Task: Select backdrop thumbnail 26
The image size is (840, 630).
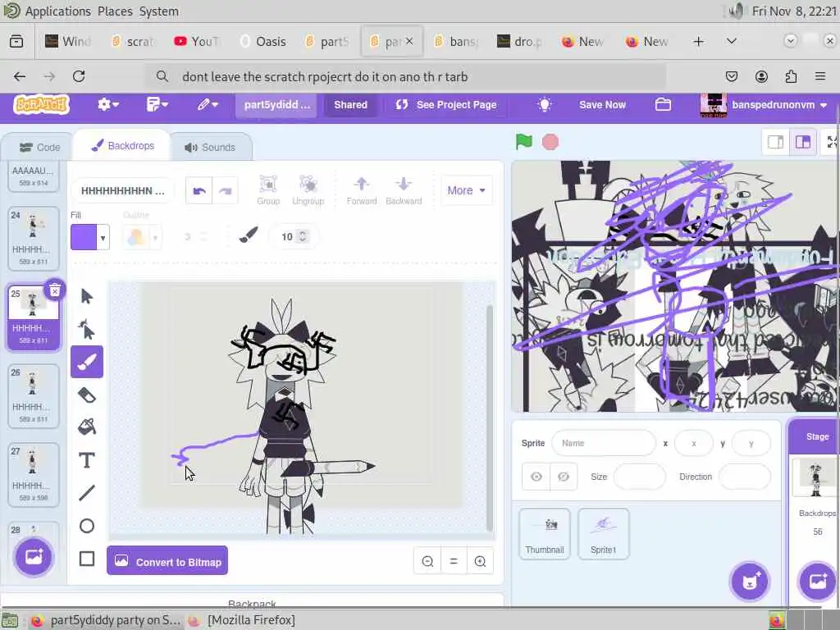Action: pos(33,396)
